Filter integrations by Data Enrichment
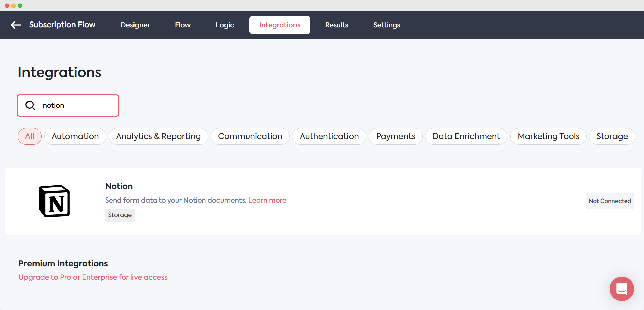This screenshot has width=644, height=310. (x=466, y=136)
